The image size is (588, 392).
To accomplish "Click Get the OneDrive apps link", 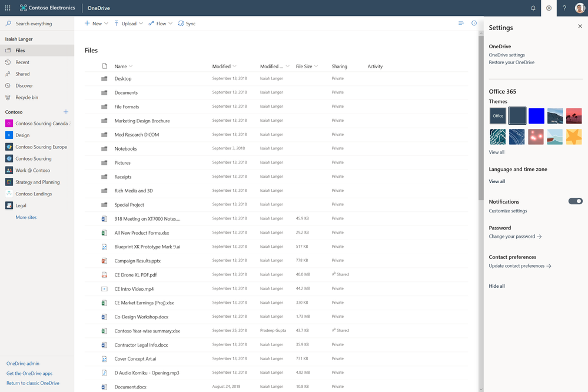I will (29, 373).
